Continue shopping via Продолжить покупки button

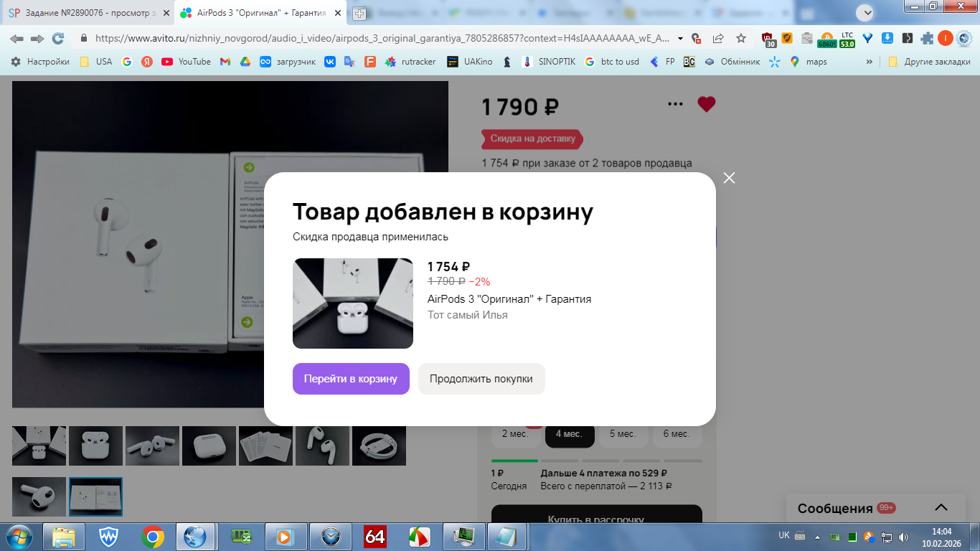pyautogui.click(x=481, y=379)
